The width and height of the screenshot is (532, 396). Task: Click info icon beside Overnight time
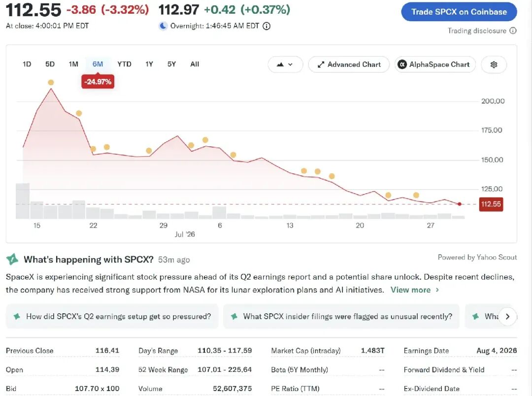pos(266,26)
